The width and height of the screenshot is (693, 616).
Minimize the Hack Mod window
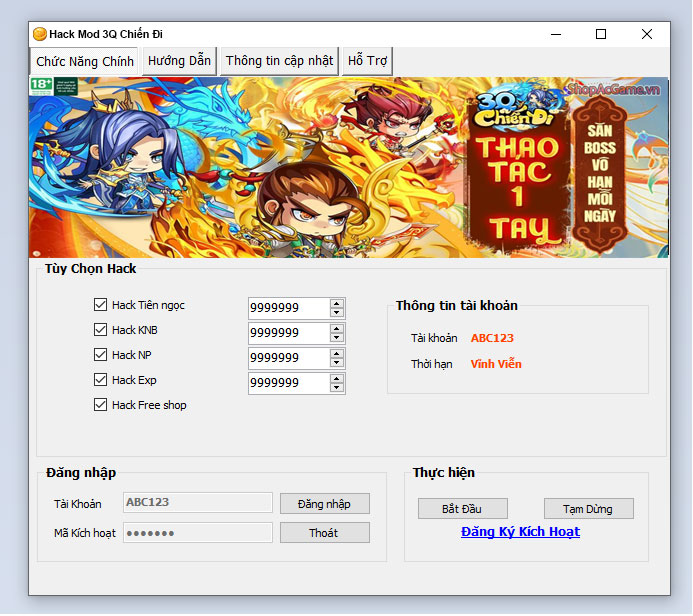point(556,34)
